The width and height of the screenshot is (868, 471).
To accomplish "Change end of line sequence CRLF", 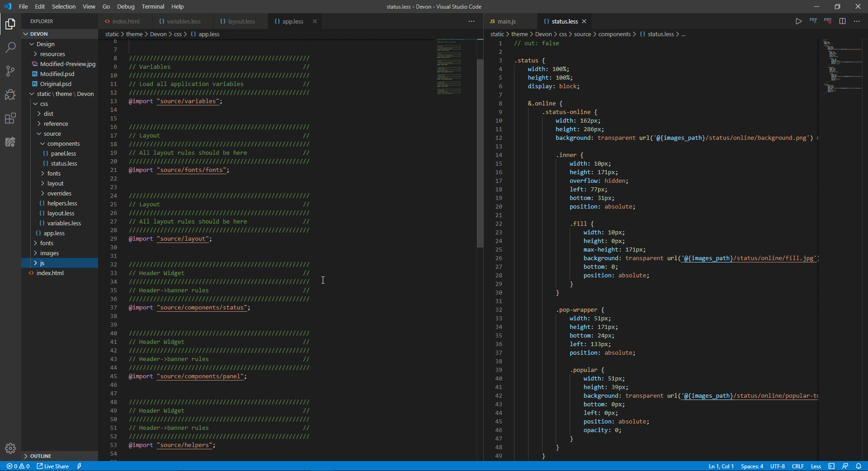I will [798, 466].
